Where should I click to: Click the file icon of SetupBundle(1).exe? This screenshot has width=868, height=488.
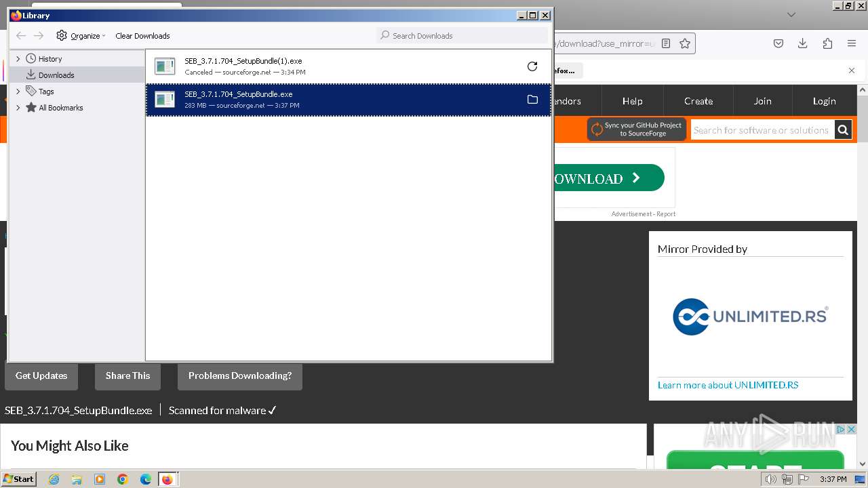[165, 66]
